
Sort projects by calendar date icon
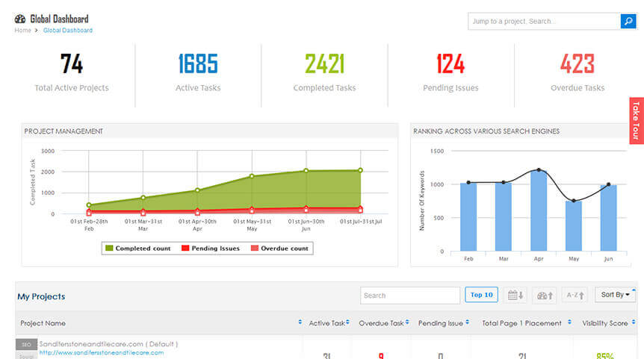tap(514, 295)
